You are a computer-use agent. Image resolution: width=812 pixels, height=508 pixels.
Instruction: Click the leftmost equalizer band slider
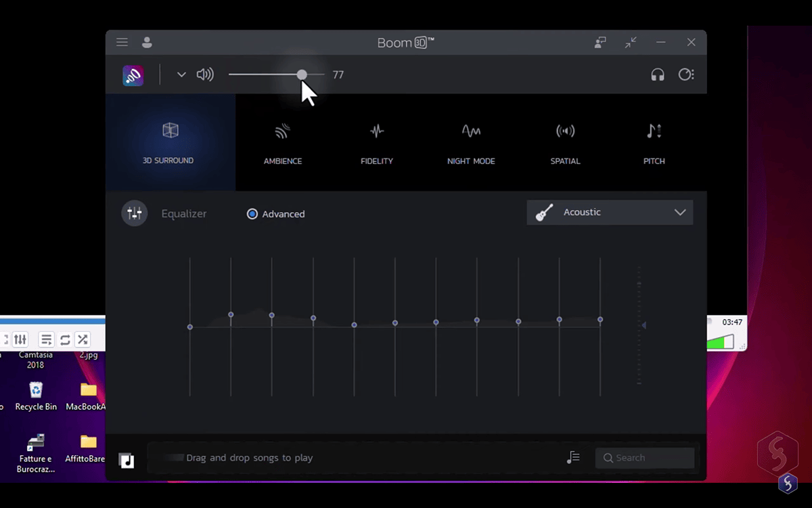click(190, 327)
